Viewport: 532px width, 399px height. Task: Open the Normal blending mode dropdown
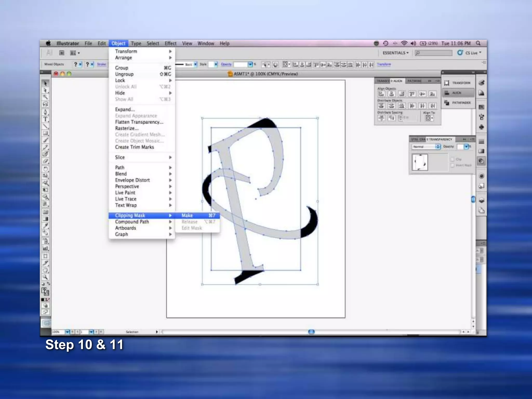click(426, 147)
